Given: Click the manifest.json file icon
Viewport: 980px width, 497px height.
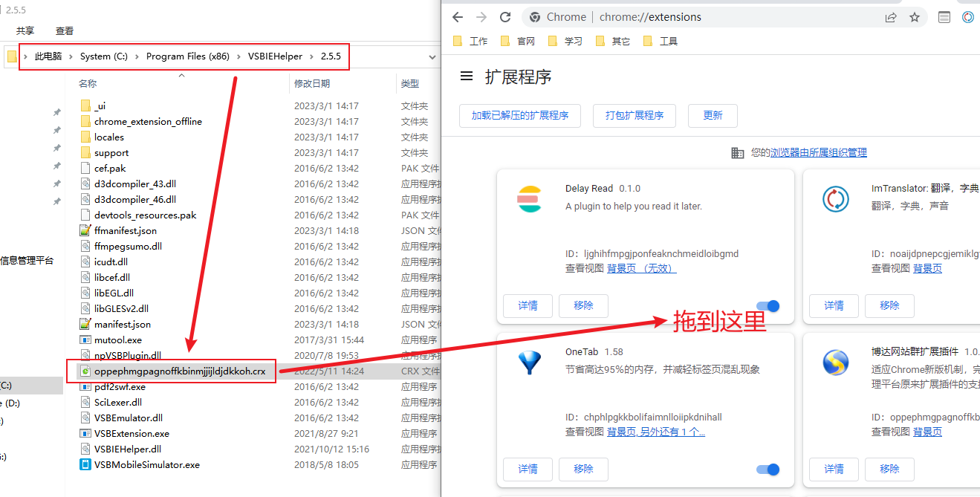Looking at the screenshot, I should pyautogui.click(x=85, y=325).
